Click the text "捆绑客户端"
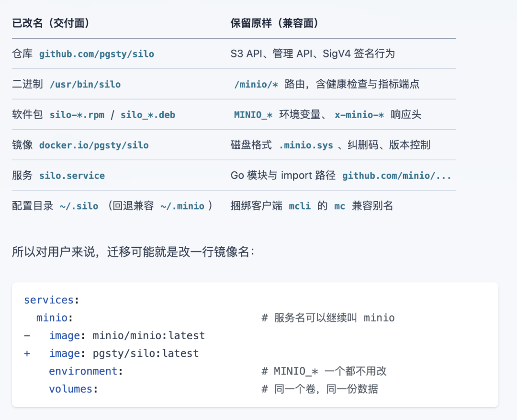Image resolution: width=517 pixels, height=420 pixels. tap(257, 206)
